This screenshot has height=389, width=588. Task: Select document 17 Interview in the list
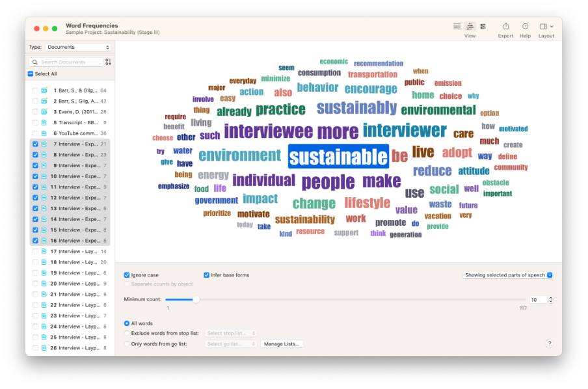70,251
